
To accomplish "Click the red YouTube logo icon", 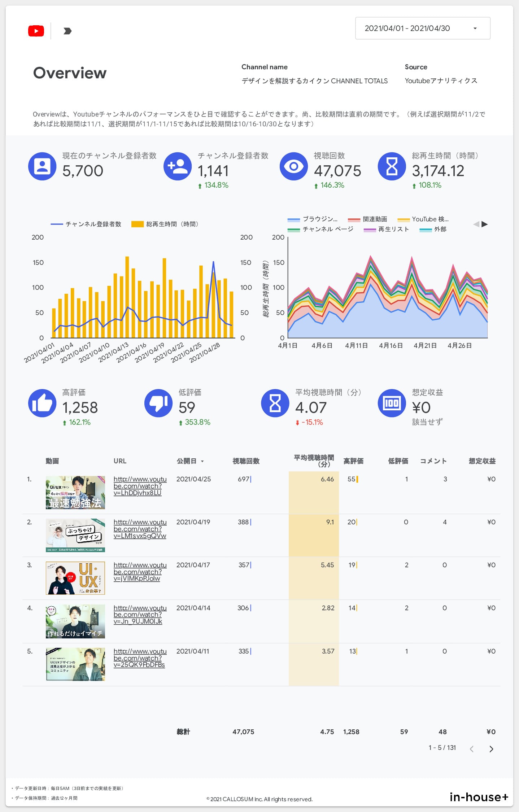I will point(36,31).
